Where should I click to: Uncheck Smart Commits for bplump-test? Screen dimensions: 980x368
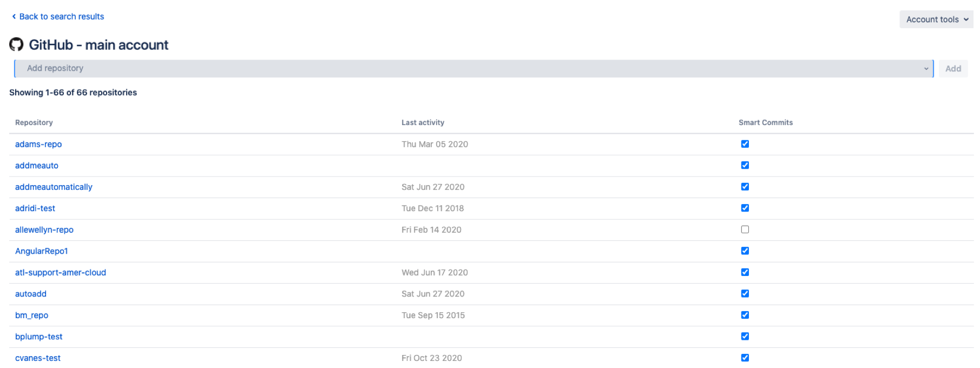pyautogui.click(x=745, y=336)
